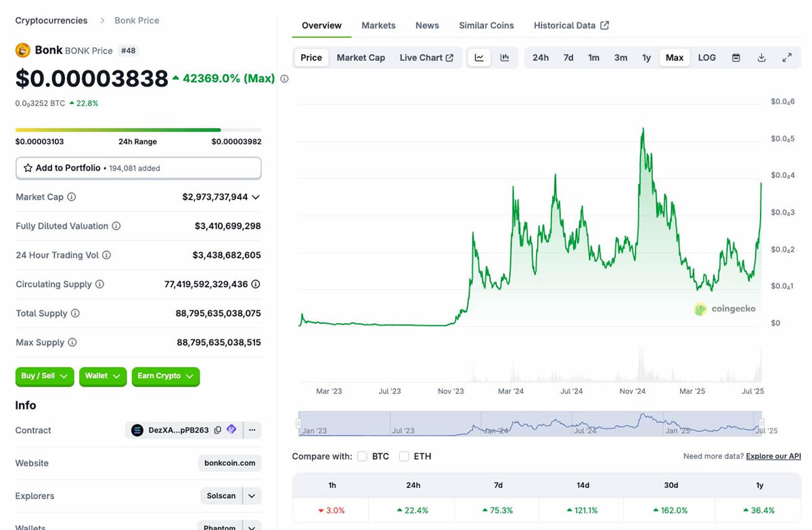This screenshot has height=530, width=812.
Task: Open the Explorers dropdown arrow
Action: click(252, 496)
